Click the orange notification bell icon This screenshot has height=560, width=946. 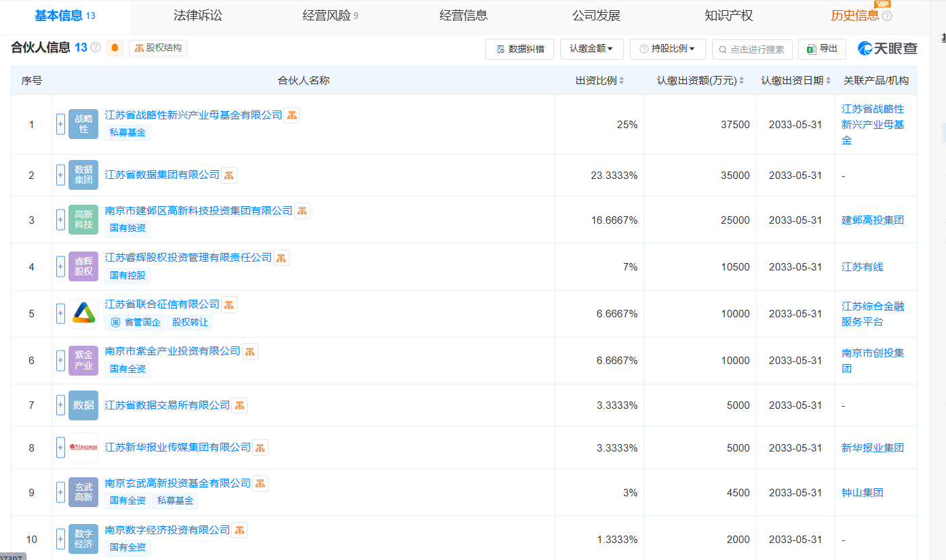tap(115, 47)
